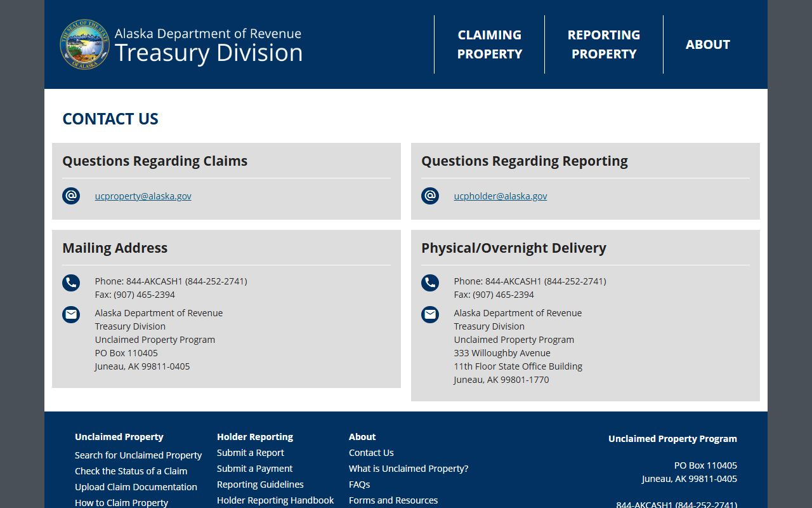Click Juneau, AK 99811-0405 in Mailing Address card
Screen dimensions: 812x508
coord(142,366)
